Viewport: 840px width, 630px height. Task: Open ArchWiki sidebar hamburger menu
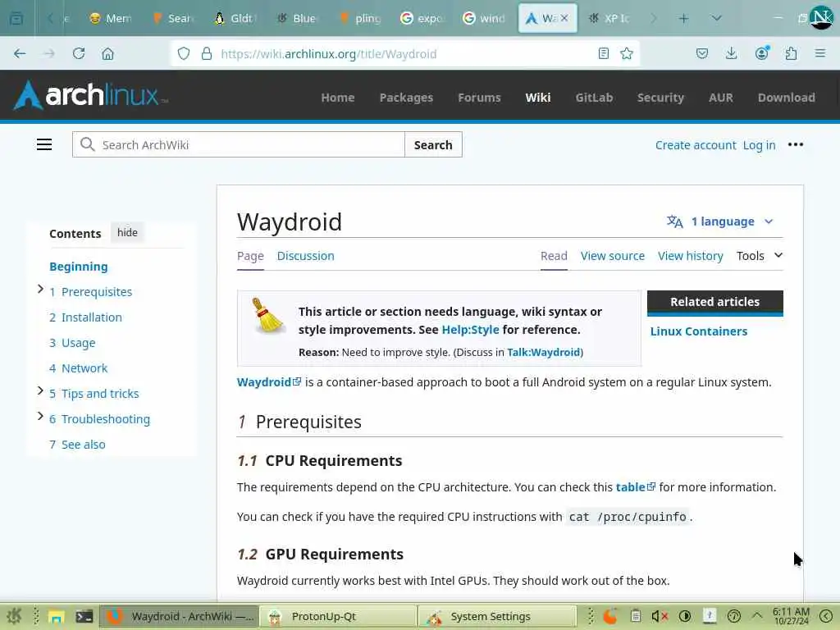pyautogui.click(x=44, y=144)
